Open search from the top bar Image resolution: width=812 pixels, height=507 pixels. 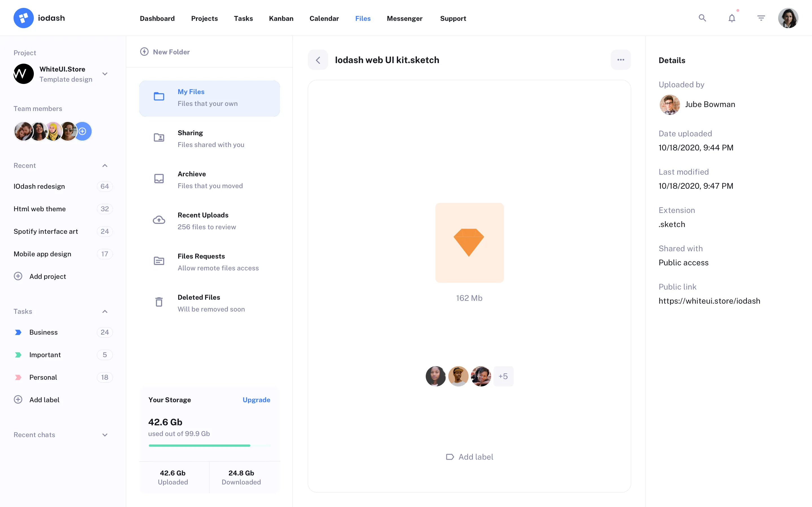point(702,18)
